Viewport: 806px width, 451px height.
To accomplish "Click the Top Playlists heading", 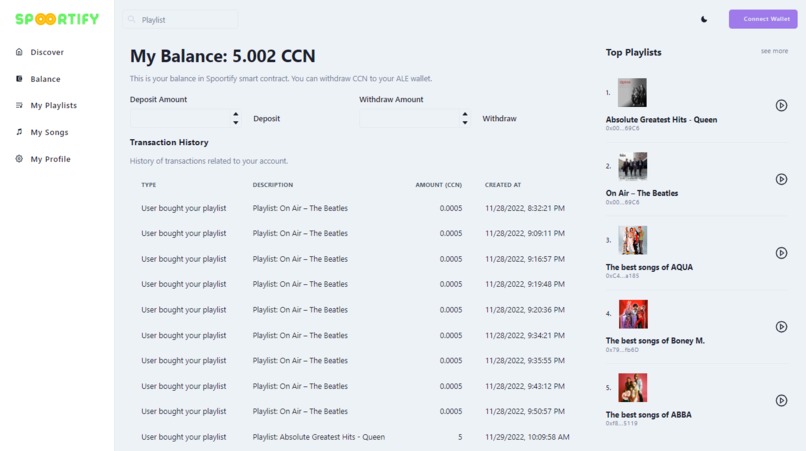I will point(633,52).
